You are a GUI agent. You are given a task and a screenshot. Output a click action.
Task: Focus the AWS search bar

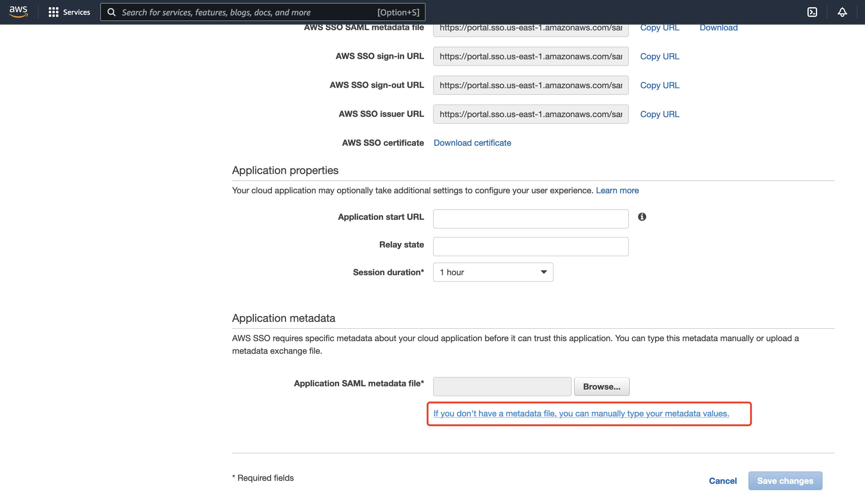(263, 12)
